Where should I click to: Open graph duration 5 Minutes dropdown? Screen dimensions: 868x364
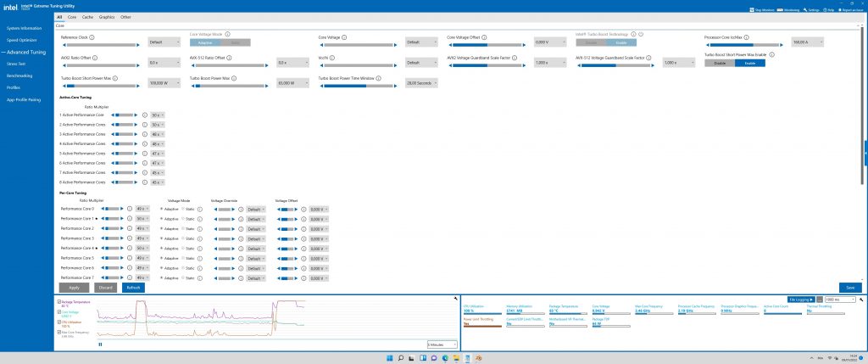pyautogui.click(x=442, y=344)
